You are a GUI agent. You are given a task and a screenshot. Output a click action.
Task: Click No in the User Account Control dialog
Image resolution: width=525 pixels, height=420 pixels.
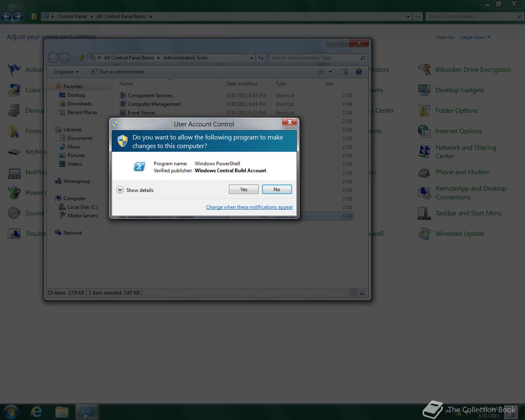[277, 189]
